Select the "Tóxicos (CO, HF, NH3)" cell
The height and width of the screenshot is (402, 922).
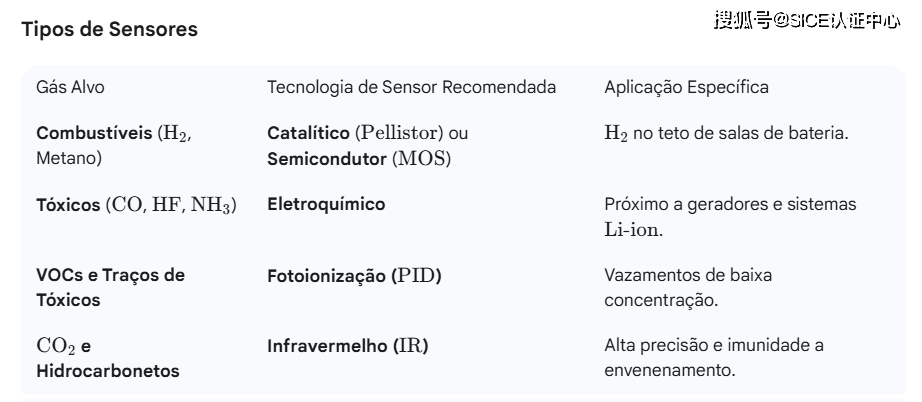[x=136, y=204]
